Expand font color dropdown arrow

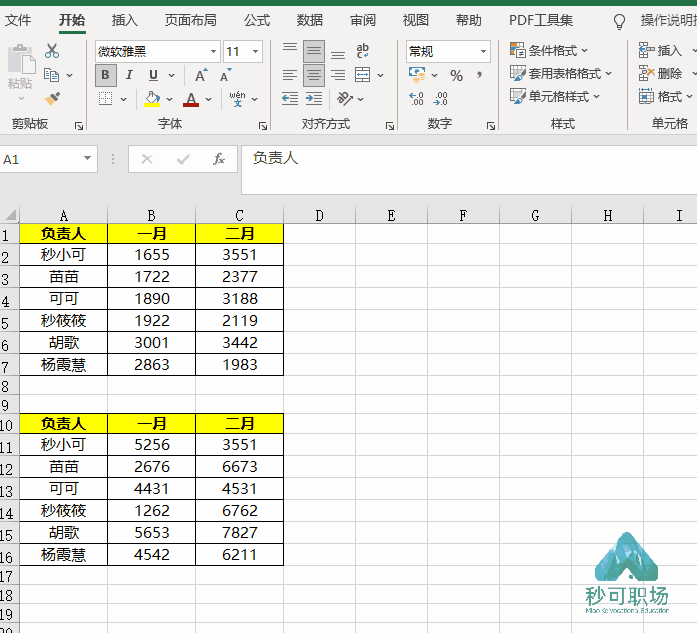208,99
